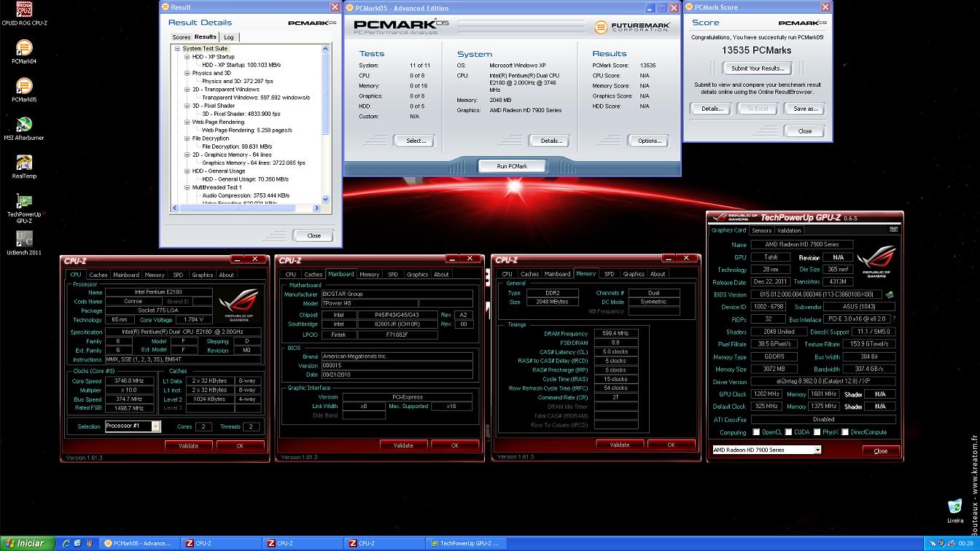Collapse the HDD - XP Startup node
Viewport: 980px width, 551px height.
187,57
